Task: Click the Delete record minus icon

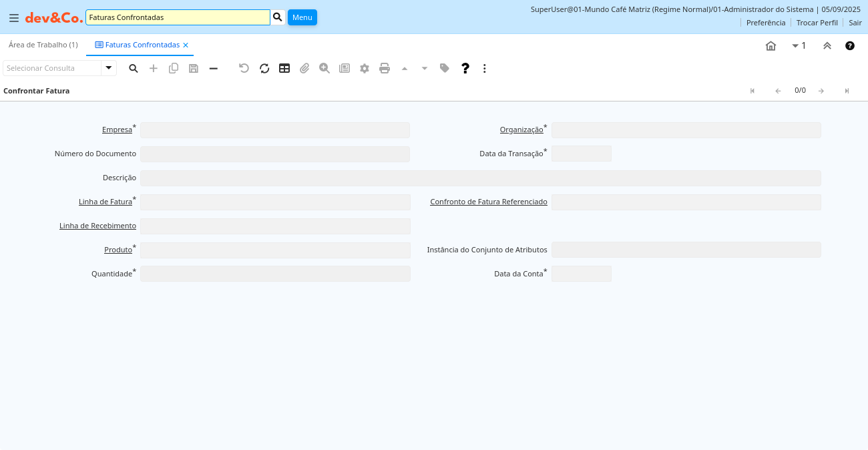Action: (214, 68)
